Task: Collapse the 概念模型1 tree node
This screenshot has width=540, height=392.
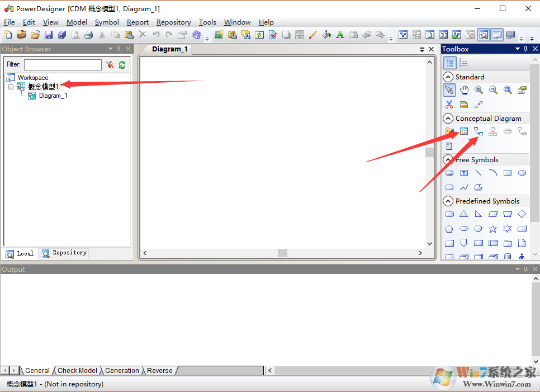Action: pos(11,87)
